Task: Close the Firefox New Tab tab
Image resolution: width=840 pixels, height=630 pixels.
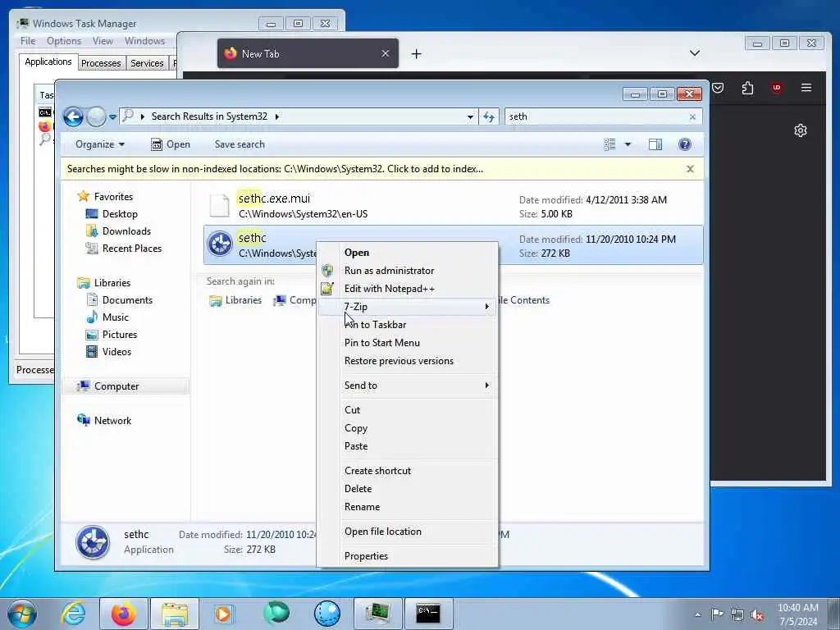Action: pyautogui.click(x=386, y=53)
